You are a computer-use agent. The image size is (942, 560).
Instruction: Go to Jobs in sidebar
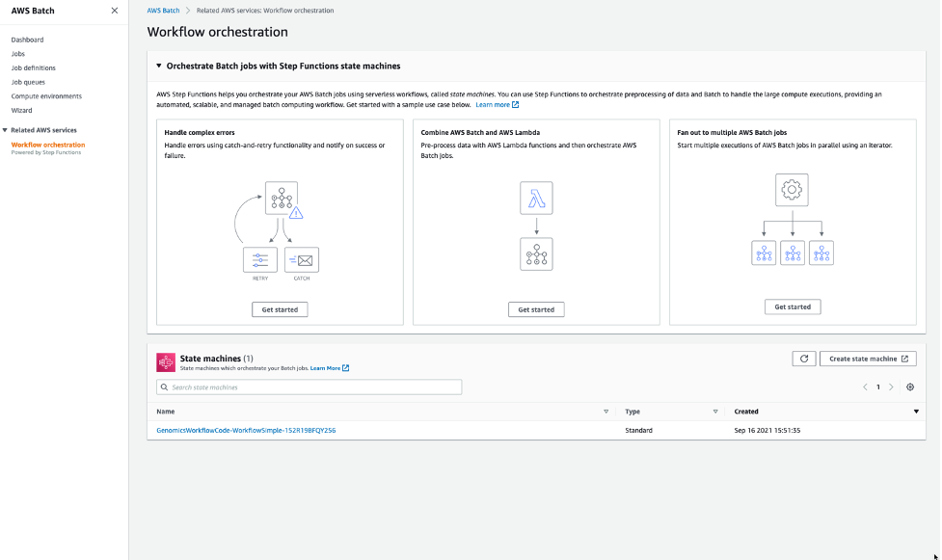click(18, 53)
